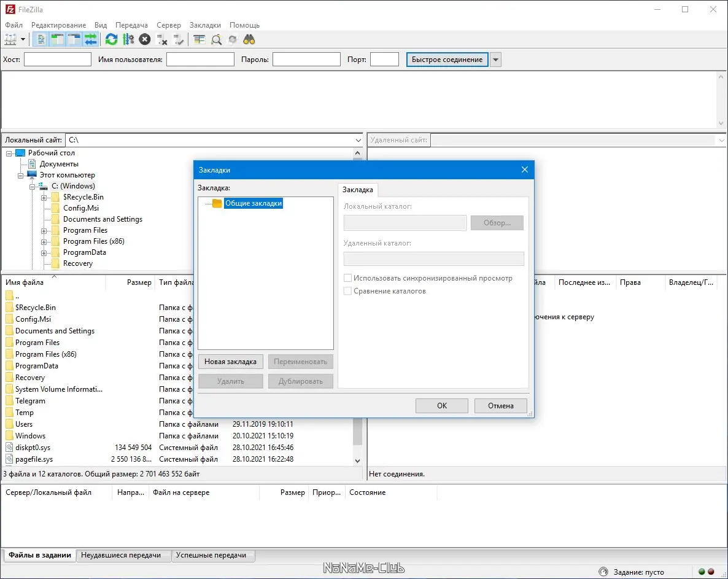Toggle directory comparison magnifier icon
The width and height of the screenshot is (728, 579).
[x=216, y=40]
